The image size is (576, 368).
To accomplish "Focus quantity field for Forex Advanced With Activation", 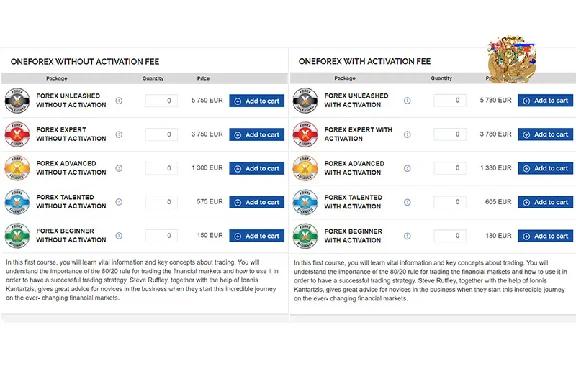I will coord(450,168).
